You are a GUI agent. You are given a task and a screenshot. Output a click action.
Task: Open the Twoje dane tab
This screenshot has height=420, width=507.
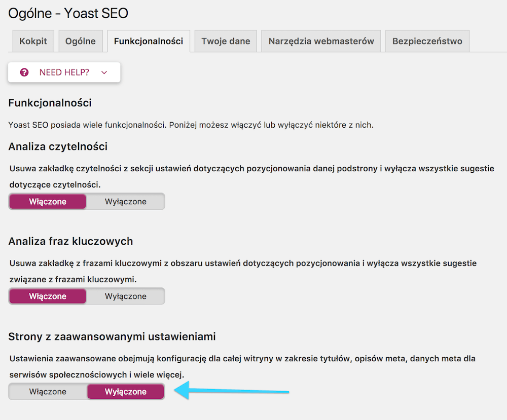pos(226,41)
